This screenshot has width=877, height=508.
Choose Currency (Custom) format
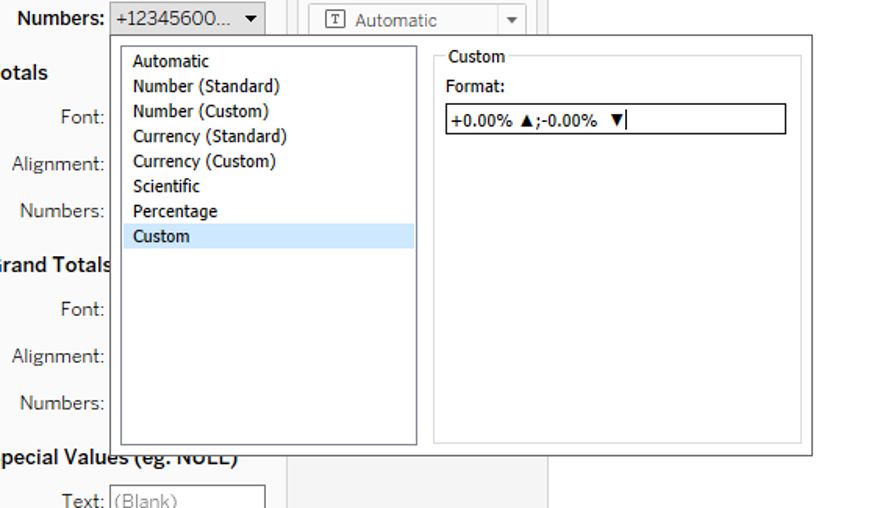point(204,161)
